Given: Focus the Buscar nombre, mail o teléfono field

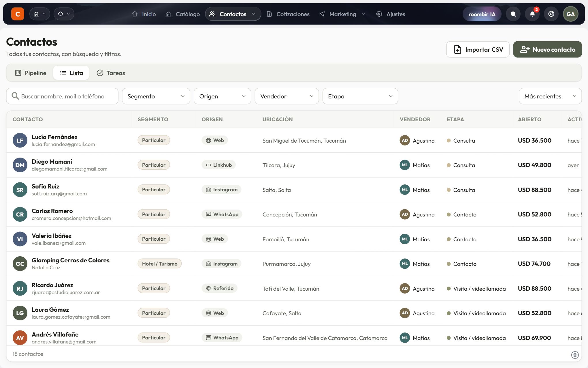Looking at the screenshot, I should coord(62,96).
